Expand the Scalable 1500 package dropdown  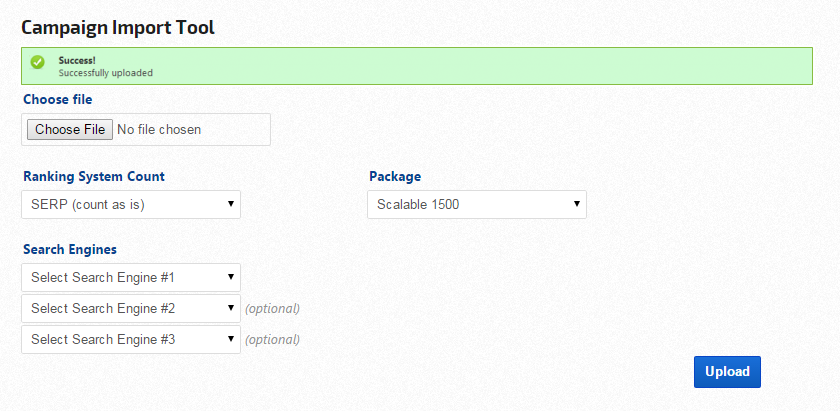click(477, 205)
